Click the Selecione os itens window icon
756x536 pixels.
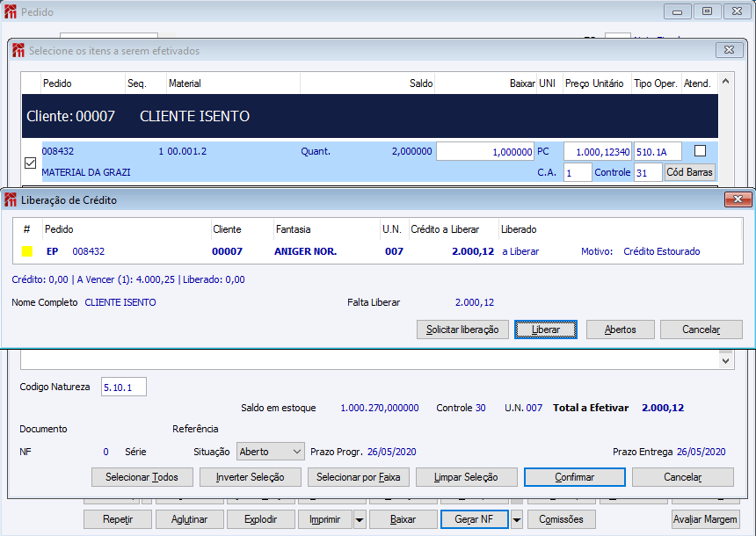[18, 50]
